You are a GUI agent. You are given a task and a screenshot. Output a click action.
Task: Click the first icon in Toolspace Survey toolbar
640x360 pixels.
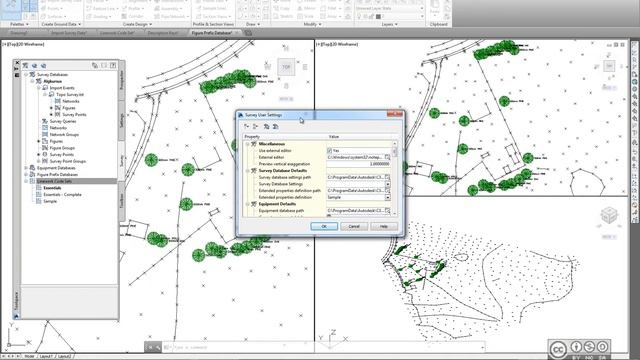[25, 65]
